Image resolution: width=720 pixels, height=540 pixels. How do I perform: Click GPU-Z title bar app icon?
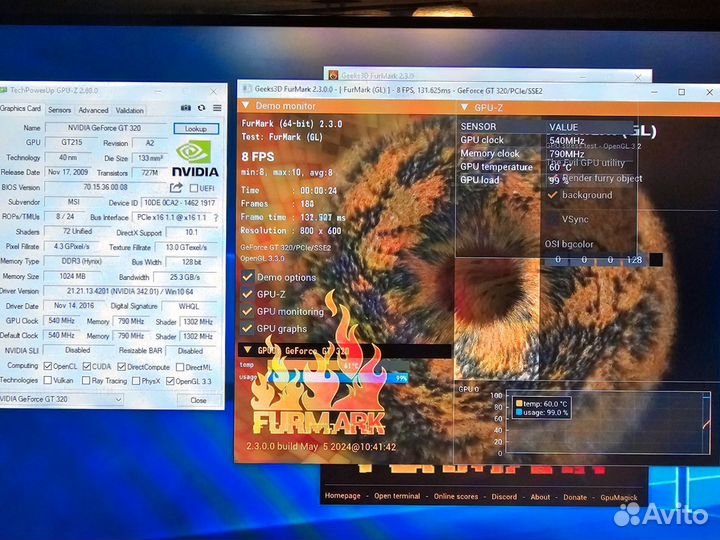click(4, 90)
